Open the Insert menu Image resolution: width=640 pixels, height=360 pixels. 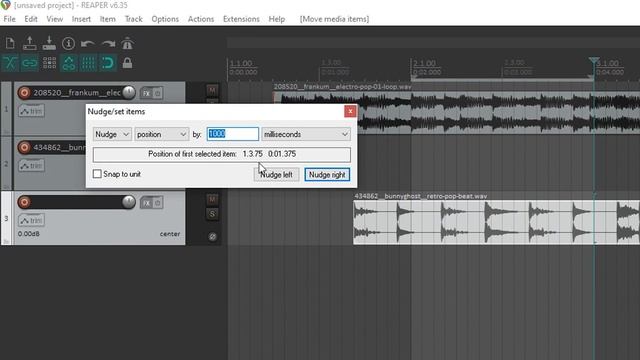81,19
